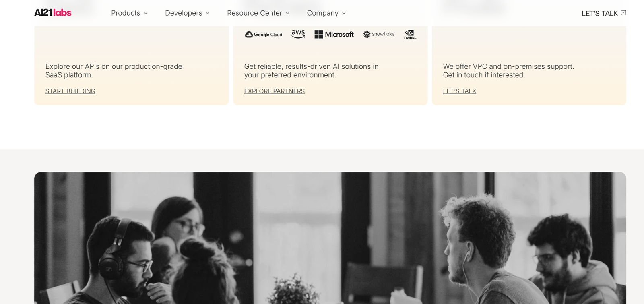Viewport: 644px width, 304px height.
Task: Click the VPC and on-premises support text
Action: pyautogui.click(x=508, y=70)
